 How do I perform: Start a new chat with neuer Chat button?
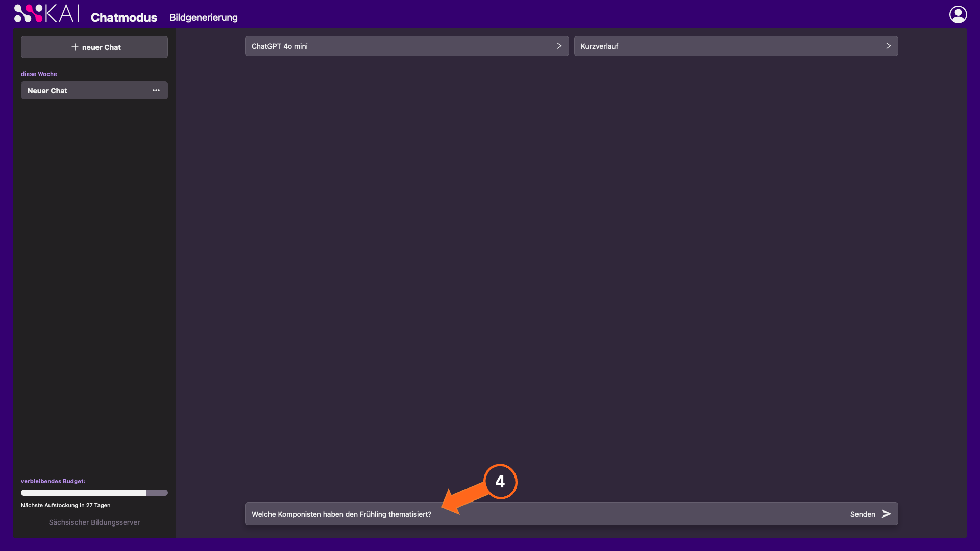click(94, 47)
